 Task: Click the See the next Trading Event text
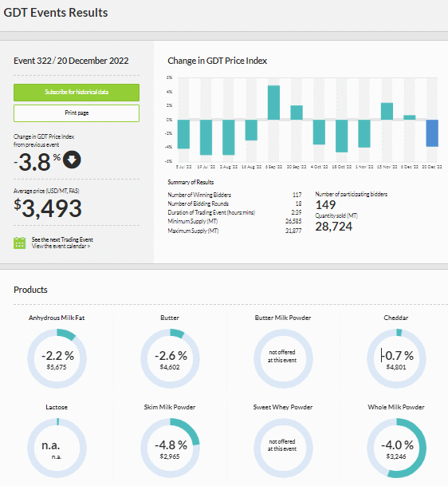point(62,239)
